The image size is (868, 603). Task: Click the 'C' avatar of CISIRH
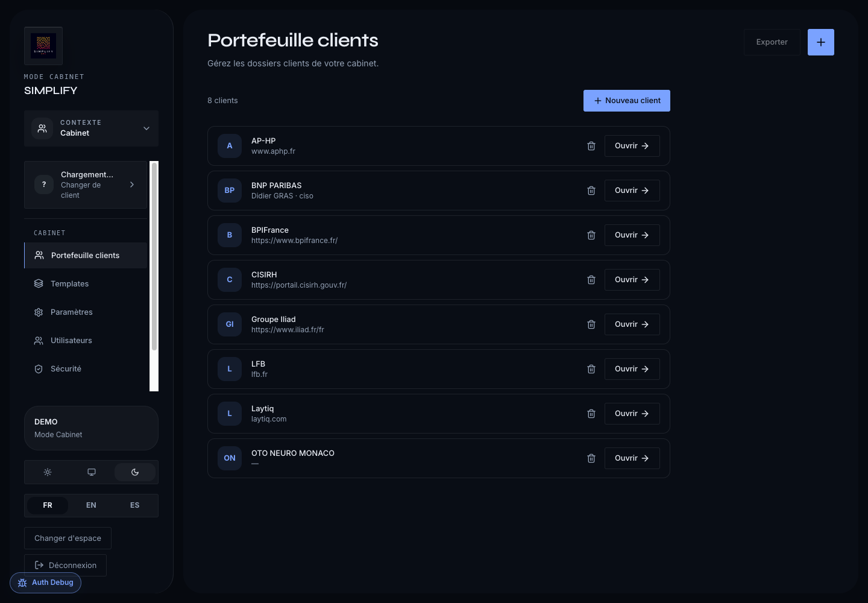[x=230, y=280]
